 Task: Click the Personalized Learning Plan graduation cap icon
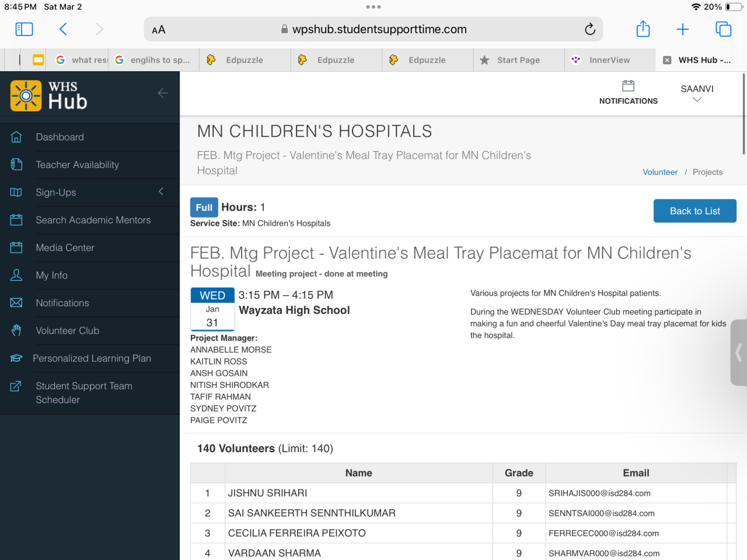pos(16,358)
